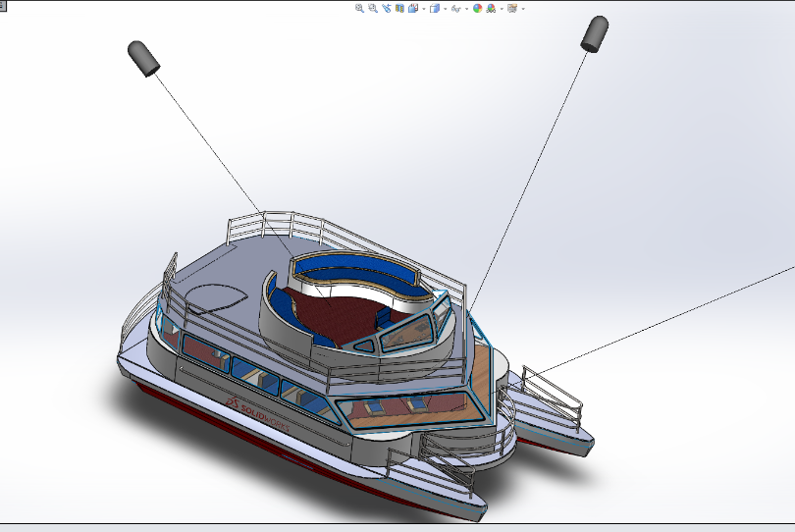Open the Display Style dropdown arrow

446,9
